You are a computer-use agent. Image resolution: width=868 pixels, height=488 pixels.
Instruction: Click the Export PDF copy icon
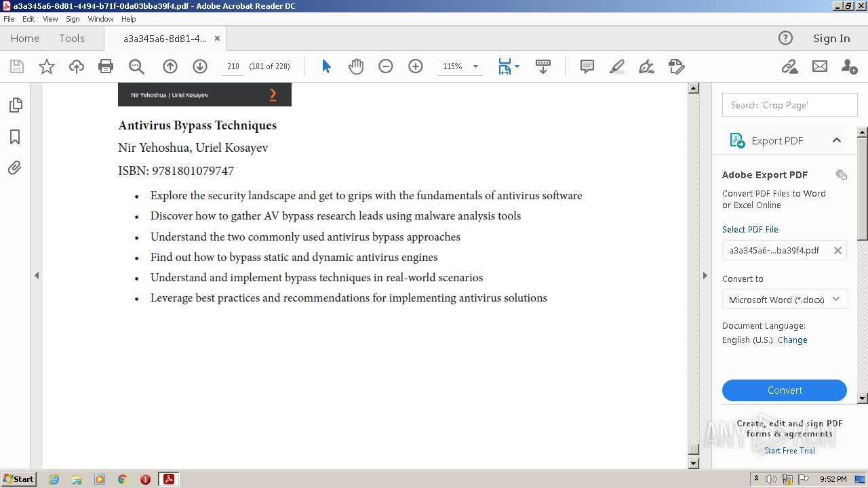842,174
